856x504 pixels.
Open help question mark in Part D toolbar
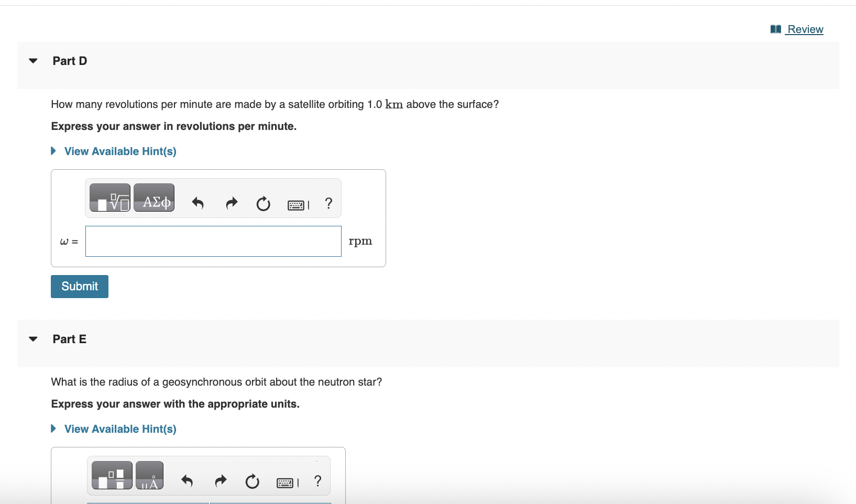(328, 203)
